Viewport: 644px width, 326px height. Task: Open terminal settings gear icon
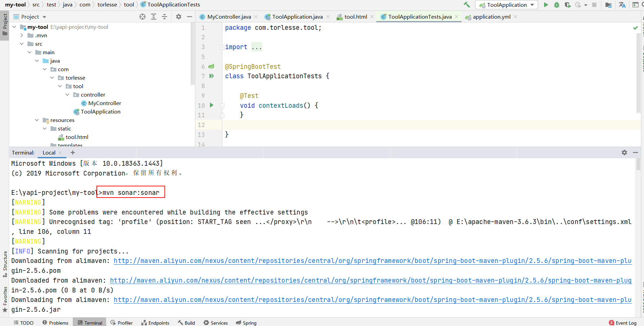tap(624, 152)
